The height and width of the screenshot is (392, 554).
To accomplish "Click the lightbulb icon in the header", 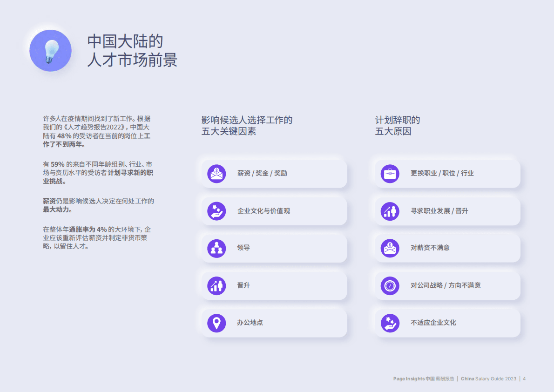I will coord(50,51).
